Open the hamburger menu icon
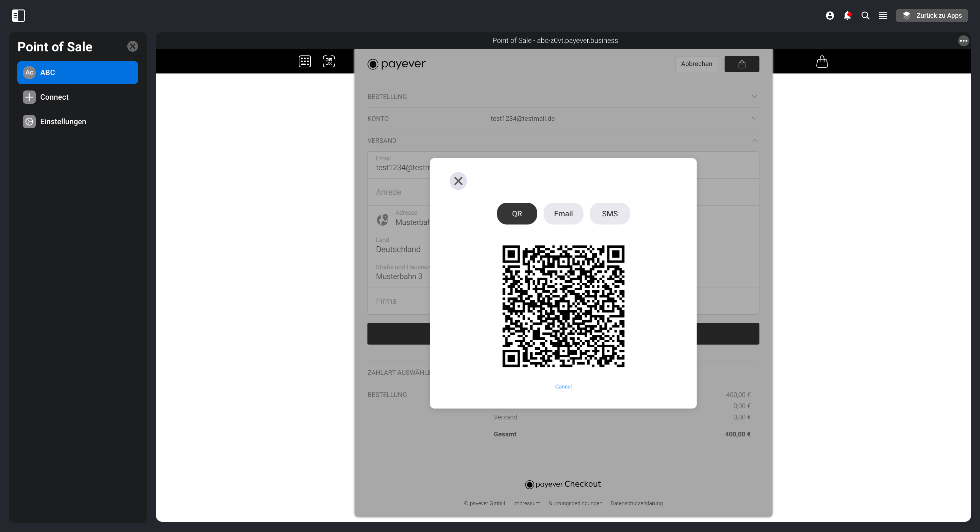980x532 pixels. 883,16
